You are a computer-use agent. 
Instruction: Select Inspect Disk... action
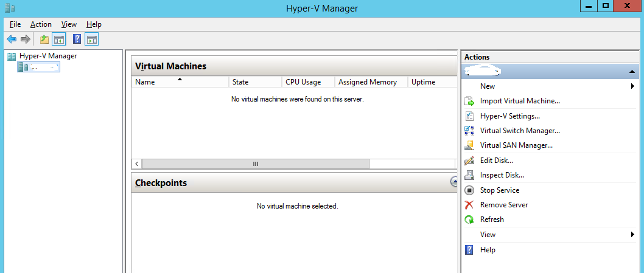pos(502,175)
